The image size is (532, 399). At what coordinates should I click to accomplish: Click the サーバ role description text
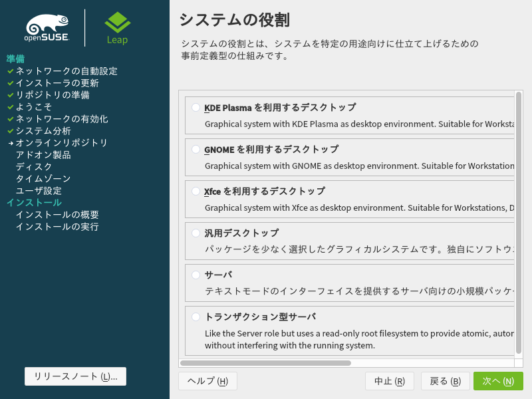pyautogui.click(x=359, y=291)
